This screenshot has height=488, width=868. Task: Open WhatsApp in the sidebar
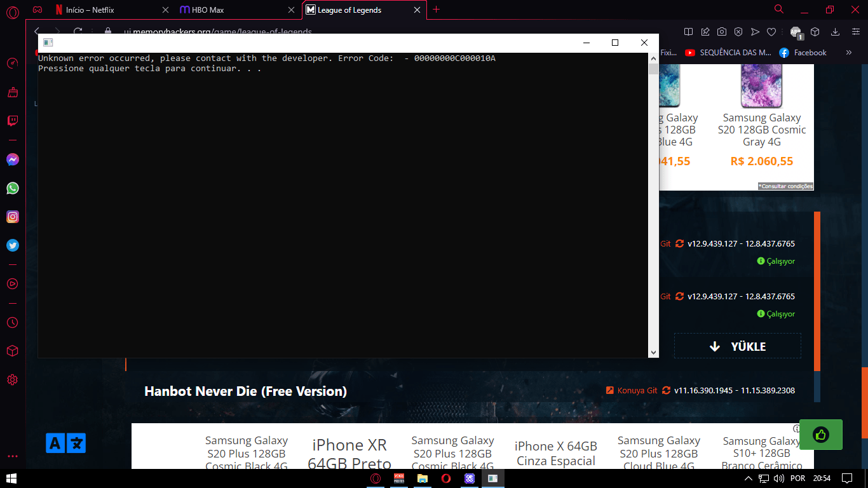pyautogui.click(x=13, y=188)
